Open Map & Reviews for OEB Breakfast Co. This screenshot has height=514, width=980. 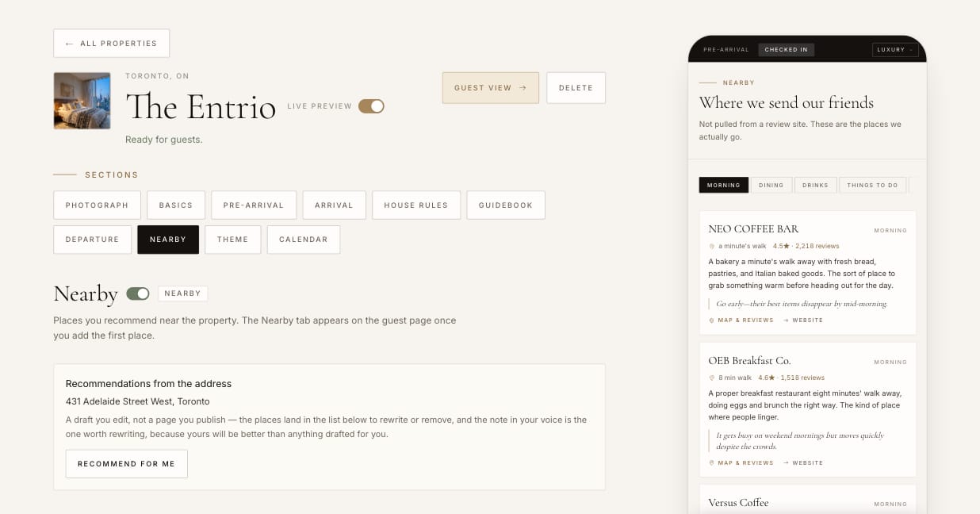click(741, 462)
